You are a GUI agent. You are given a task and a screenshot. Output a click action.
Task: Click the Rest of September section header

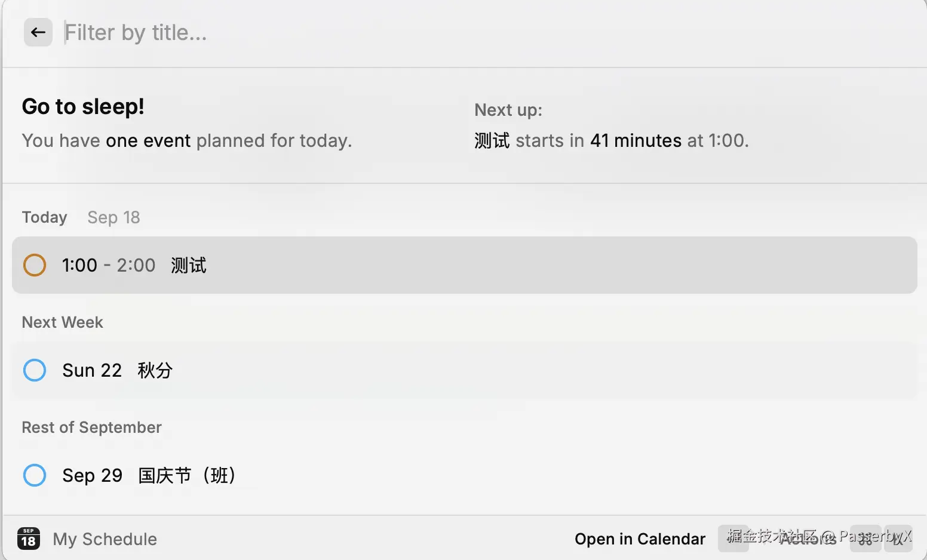click(x=92, y=427)
